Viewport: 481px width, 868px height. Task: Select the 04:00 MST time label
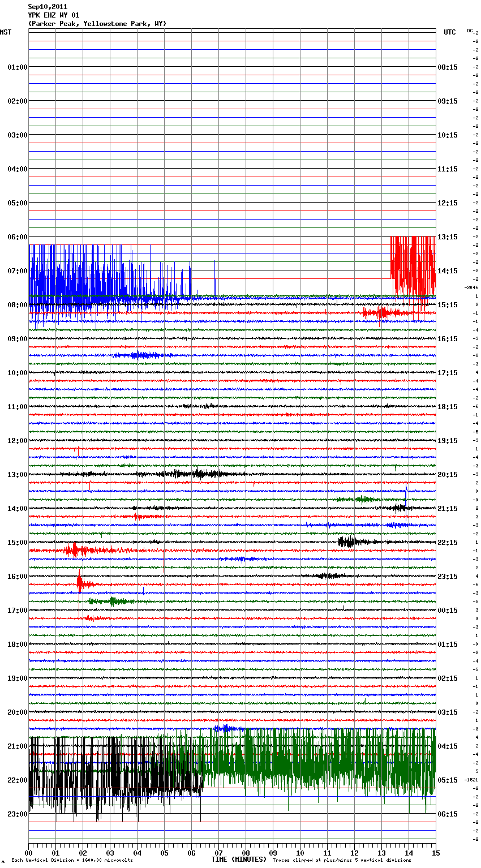18,169
